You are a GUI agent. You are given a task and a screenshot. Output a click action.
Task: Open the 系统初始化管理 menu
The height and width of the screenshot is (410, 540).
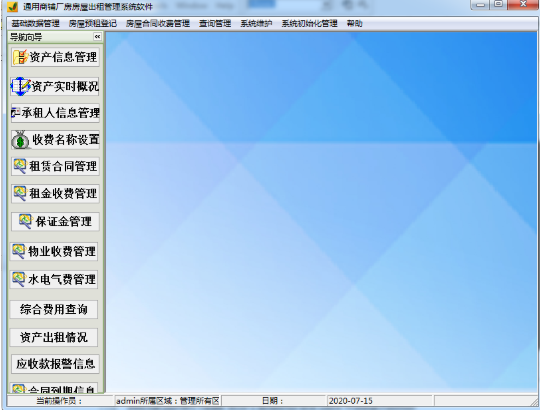309,23
